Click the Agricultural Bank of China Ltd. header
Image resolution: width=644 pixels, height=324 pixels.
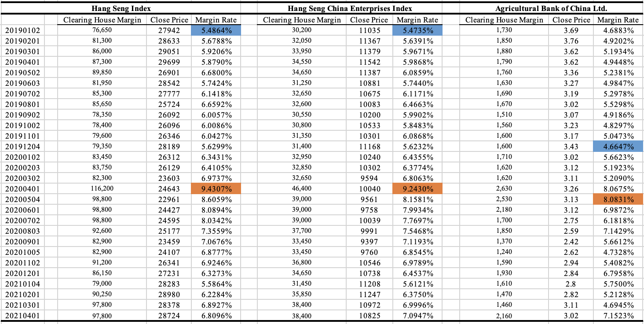pos(551,8)
